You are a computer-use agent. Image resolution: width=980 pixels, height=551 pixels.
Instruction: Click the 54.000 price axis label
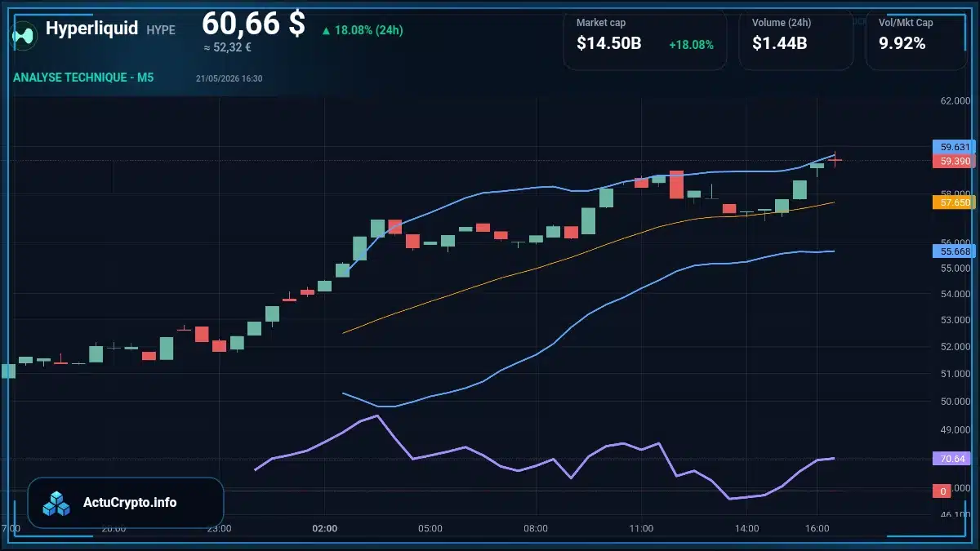pyautogui.click(x=955, y=294)
